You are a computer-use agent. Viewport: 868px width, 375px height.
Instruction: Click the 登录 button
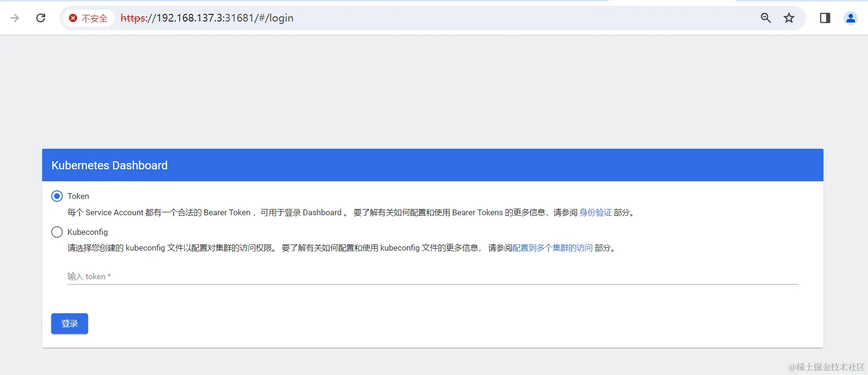coord(69,324)
